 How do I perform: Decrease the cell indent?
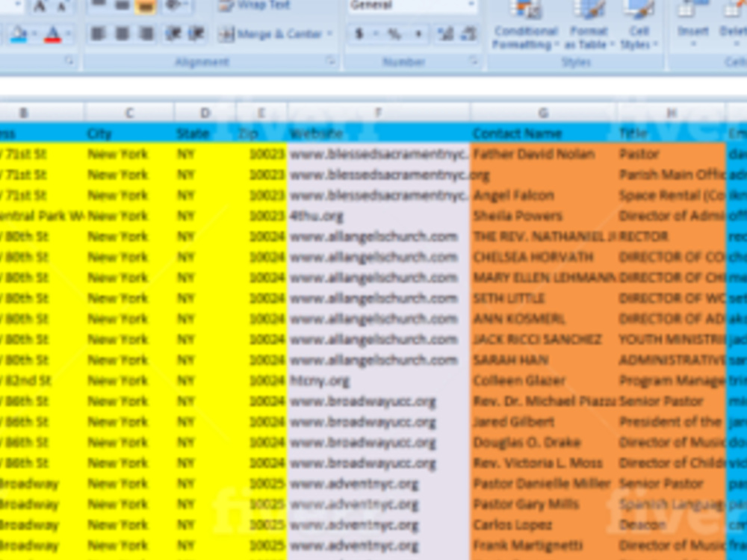coord(173,34)
